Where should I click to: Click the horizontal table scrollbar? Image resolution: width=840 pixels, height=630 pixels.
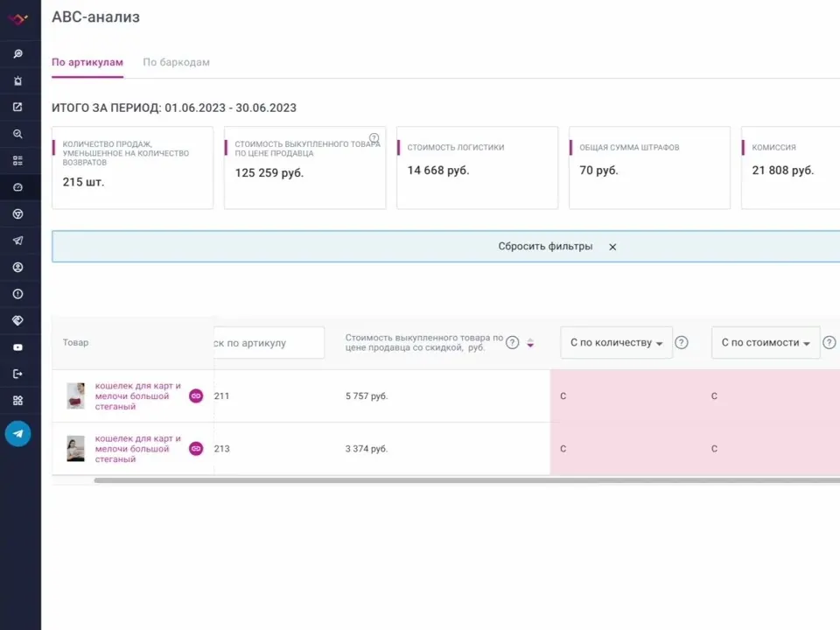(x=466, y=480)
